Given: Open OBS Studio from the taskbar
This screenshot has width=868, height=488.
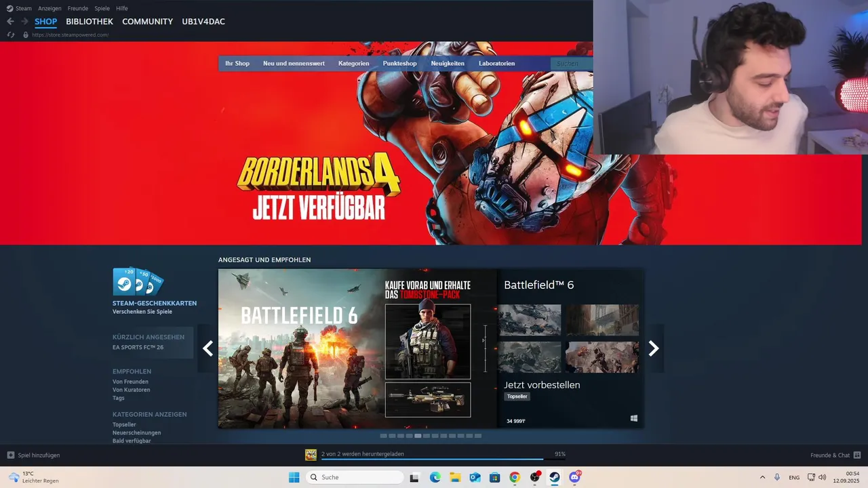Looking at the screenshot, I should click(x=535, y=477).
